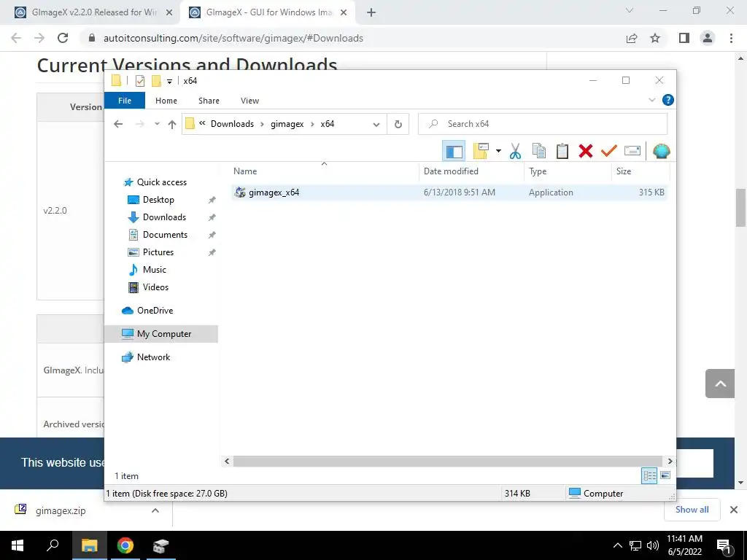Open Explorer recent locations dropdown
747x560 pixels.
[x=157, y=124]
